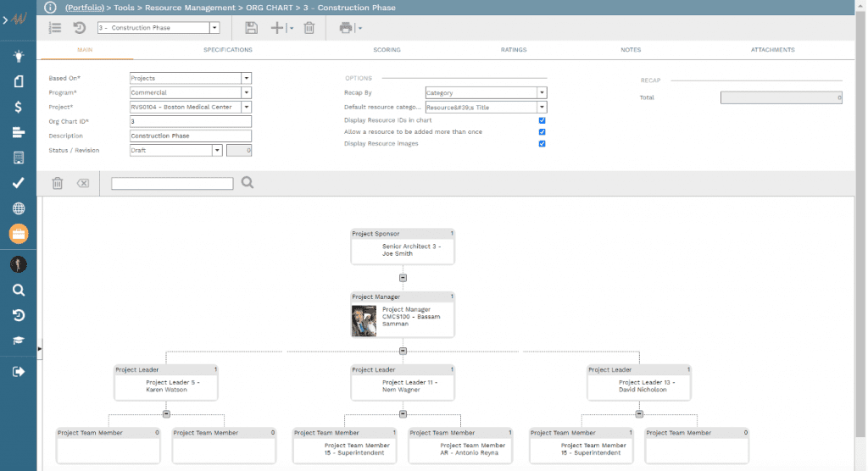
Task: Open the Based On dropdown
Action: (247, 78)
